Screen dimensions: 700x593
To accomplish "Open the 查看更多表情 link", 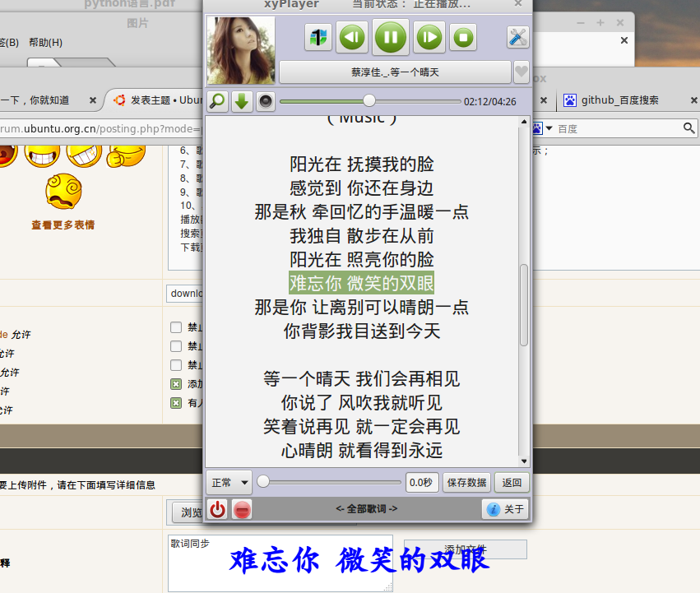I will 63,225.
